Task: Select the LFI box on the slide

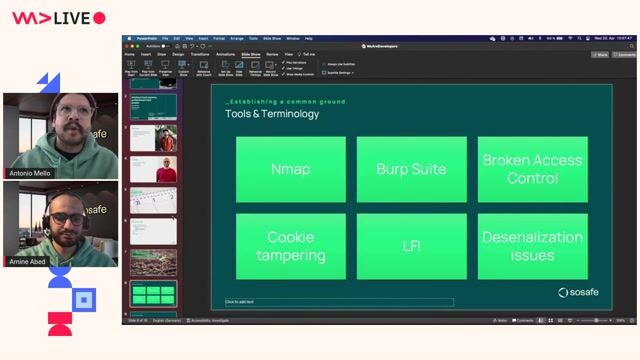Action: coord(411,247)
